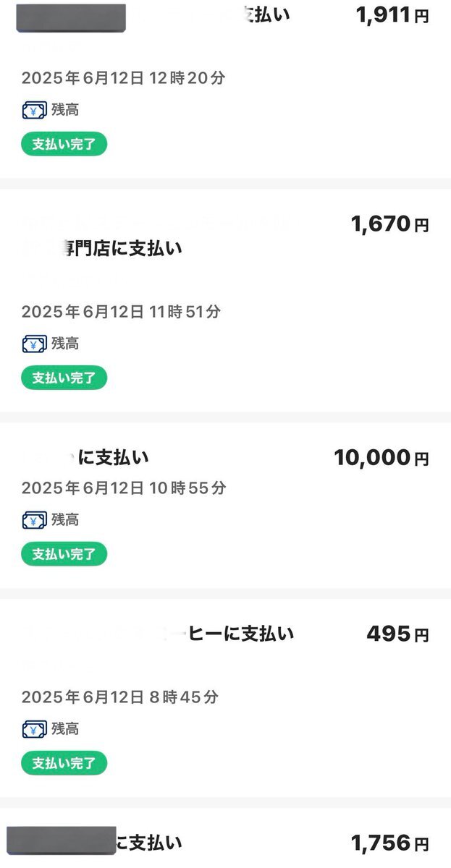Select the 専門店に支払い transaction title
This screenshot has height=868, width=451.
point(123,249)
